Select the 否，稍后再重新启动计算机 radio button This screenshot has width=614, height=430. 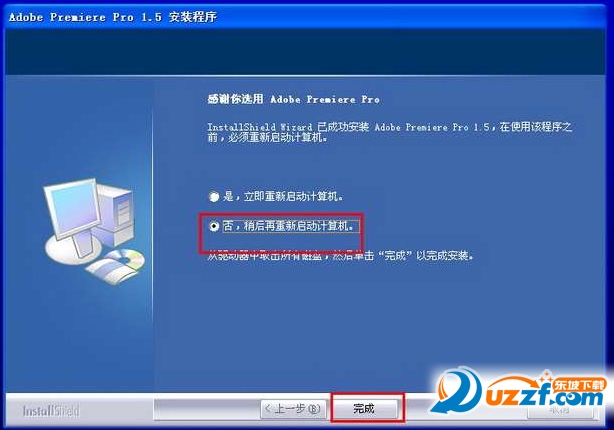pyautogui.click(x=214, y=226)
